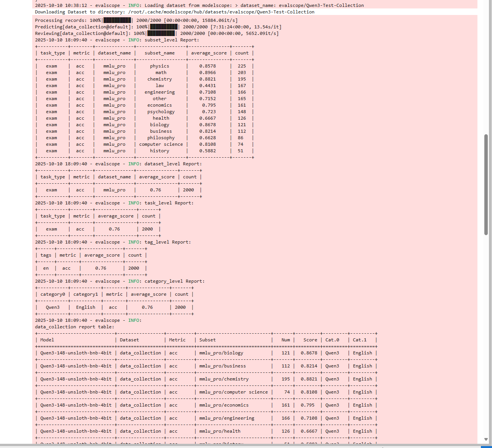
Task: Click Qwen3-14B-unsloth-bnb-4bit in the mmlu_pro/biology row
Action: coord(76,353)
